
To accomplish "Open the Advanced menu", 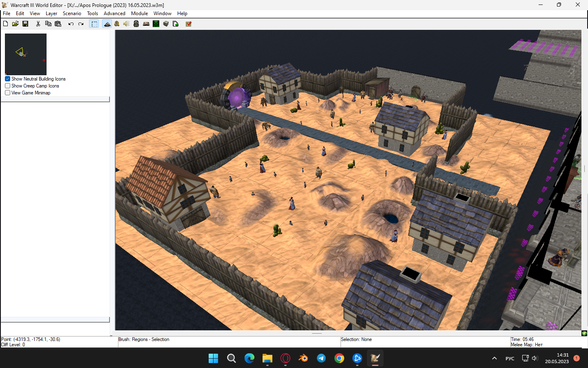I will [x=114, y=13].
